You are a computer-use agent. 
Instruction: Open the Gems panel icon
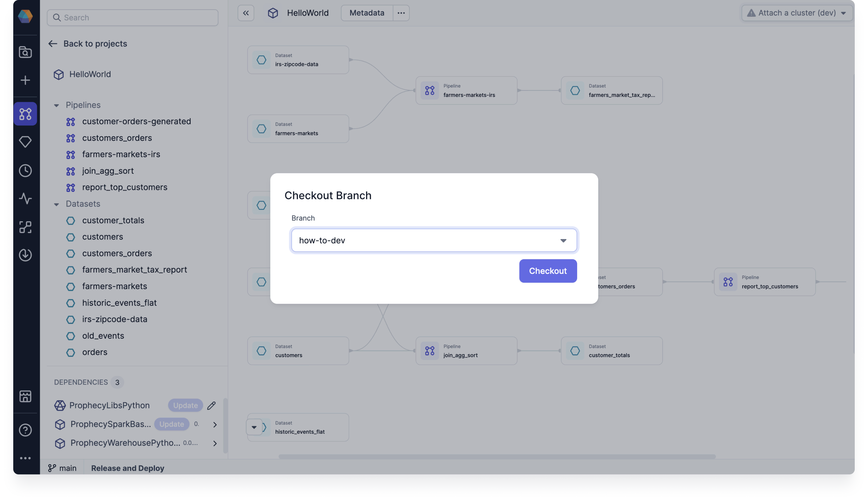tap(25, 142)
